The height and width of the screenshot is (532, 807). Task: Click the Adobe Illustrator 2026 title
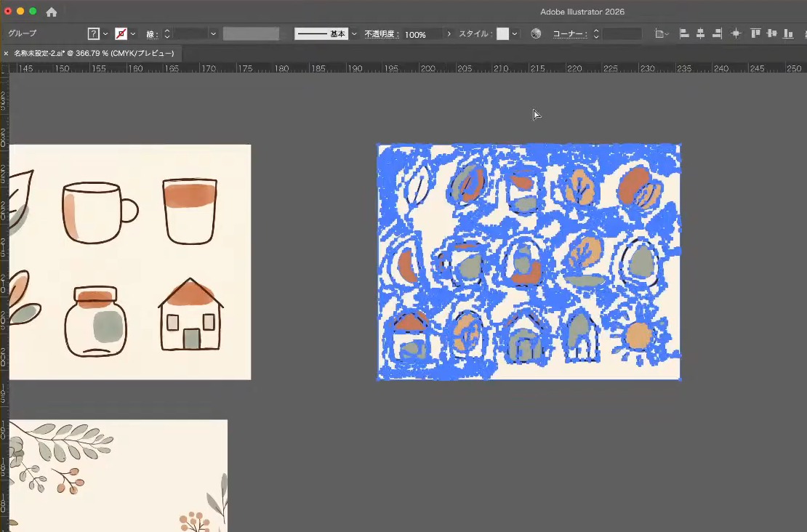point(582,12)
